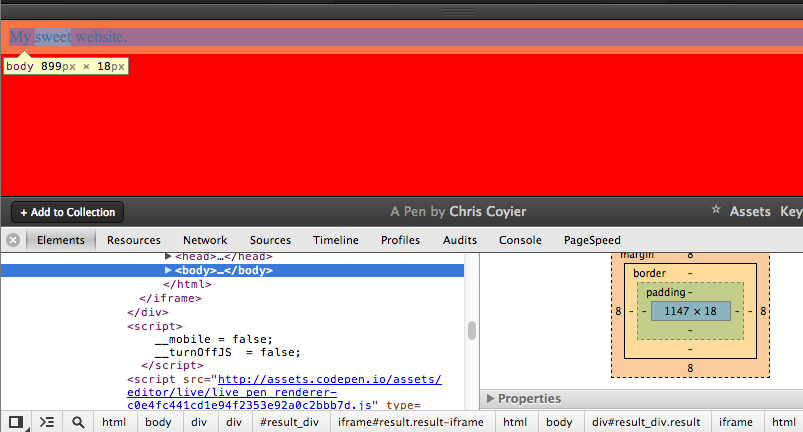This screenshot has height=432, width=803.
Task: Toggle the dock-to-window icon
Action: pyautogui.click(x=16, y=422)
